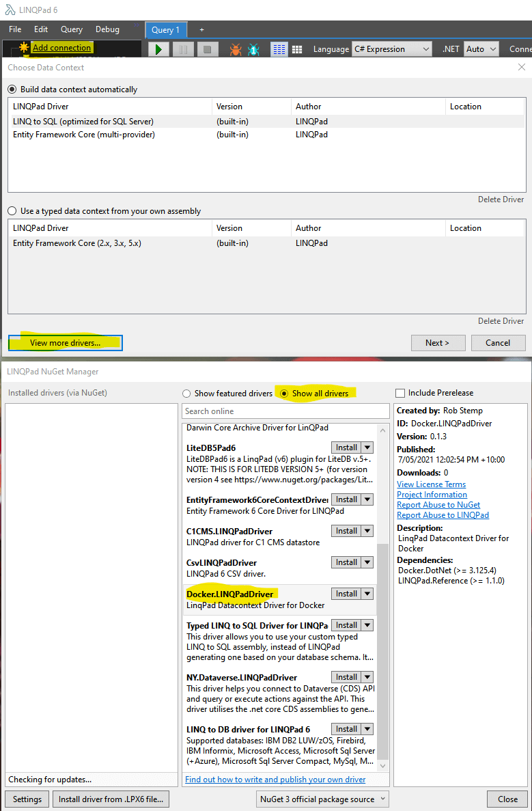Close the NuGet Manager with Close button
This screenshot has width=532, height=811.
(x=507, y=799)
